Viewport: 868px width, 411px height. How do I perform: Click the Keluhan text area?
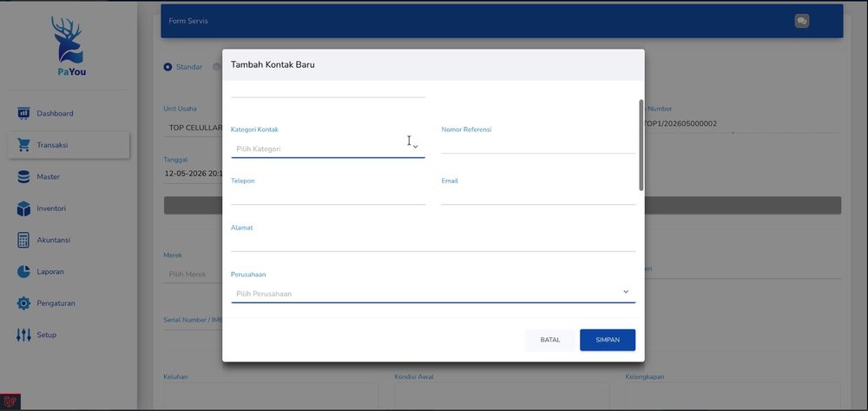271,396
